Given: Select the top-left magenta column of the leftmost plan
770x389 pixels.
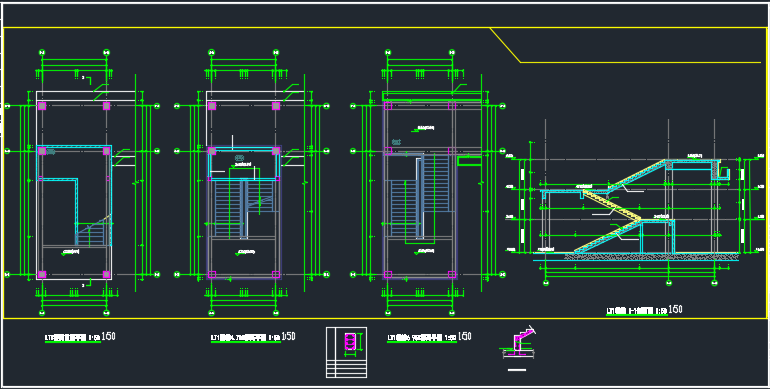Looking at the screenshot, I should [x=42, y=106].
